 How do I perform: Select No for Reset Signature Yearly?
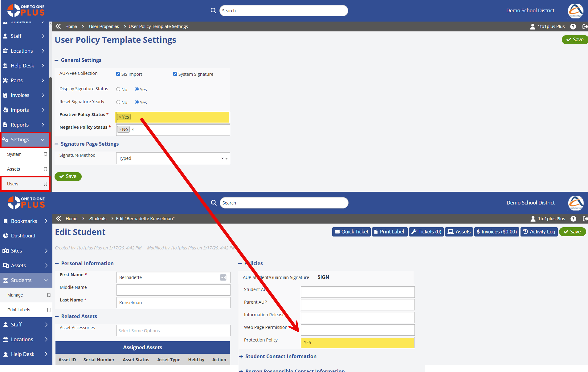(118, 102)
